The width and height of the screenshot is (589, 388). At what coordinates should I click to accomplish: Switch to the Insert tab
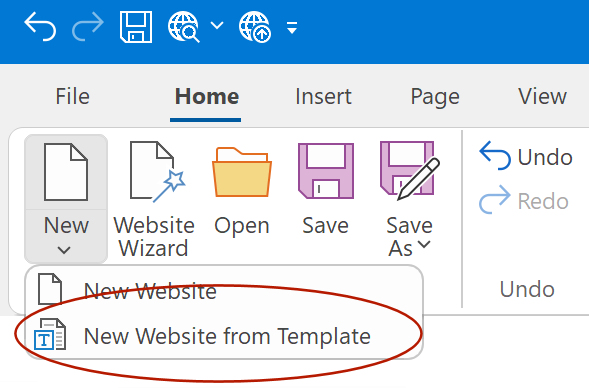tap(323, 97)
